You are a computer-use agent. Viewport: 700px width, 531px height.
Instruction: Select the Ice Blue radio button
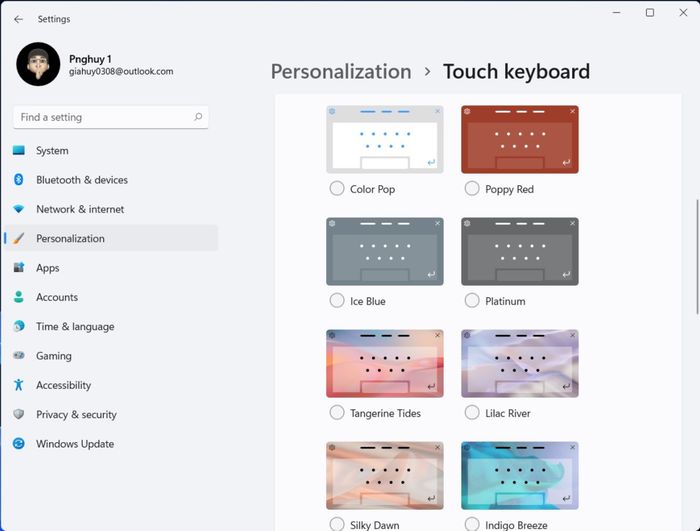pos(337,301)
